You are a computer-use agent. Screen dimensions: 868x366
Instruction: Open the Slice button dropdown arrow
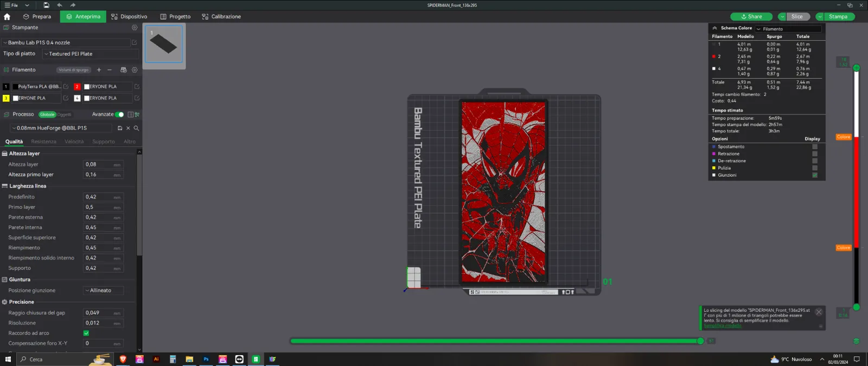pyautogui.click(x=782, y=17)
